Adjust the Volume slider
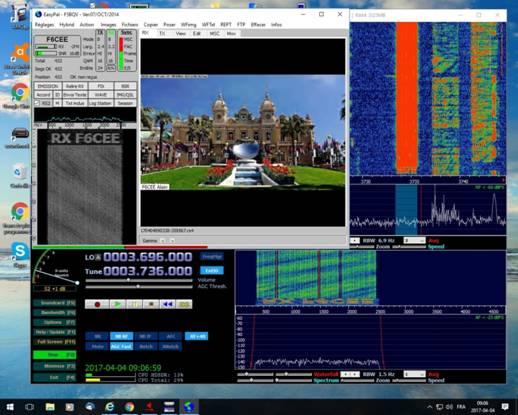 (139, 280)
